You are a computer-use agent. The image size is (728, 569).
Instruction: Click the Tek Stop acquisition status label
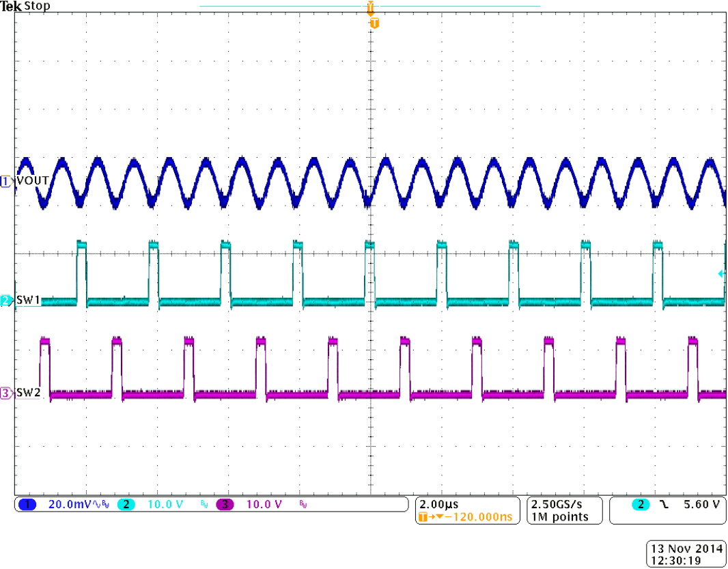click(27, 7)
